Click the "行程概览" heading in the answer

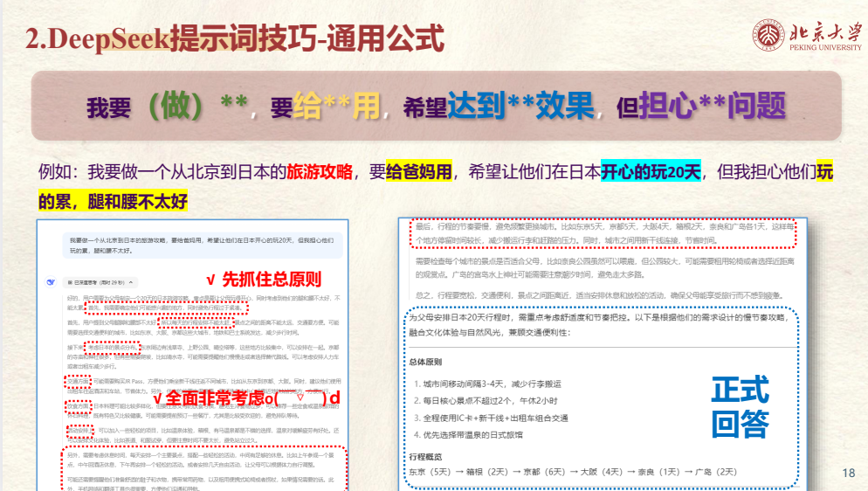(x=425, y=457)
